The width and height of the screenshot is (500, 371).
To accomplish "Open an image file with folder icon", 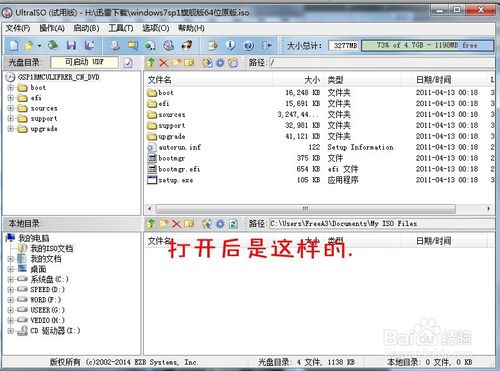I will [29, 45].
